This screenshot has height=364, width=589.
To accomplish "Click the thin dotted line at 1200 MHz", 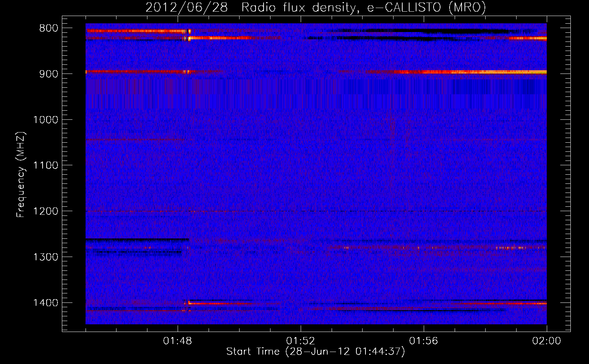I will [x=316, y=211].
